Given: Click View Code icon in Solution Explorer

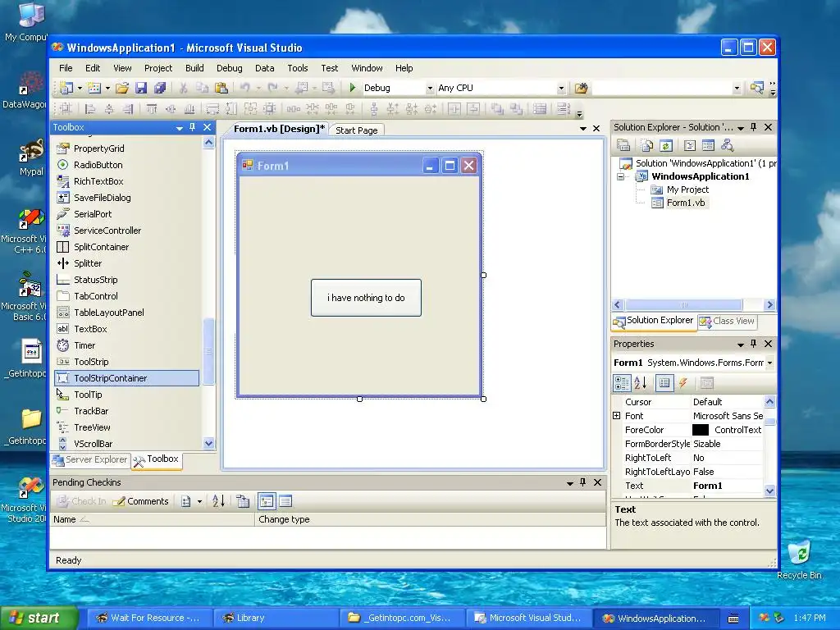Looking at the screenshot, I should 689,145.
